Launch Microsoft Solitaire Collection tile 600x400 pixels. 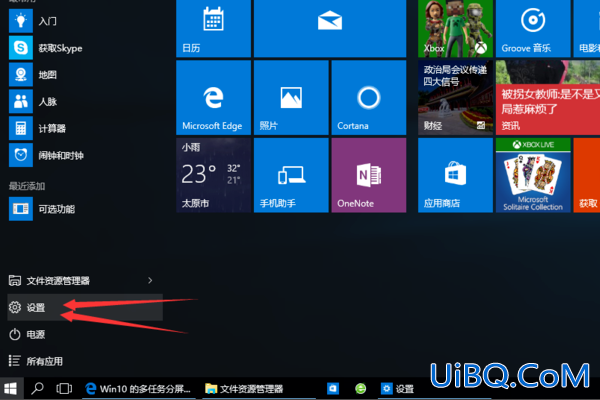click(533, 175)
